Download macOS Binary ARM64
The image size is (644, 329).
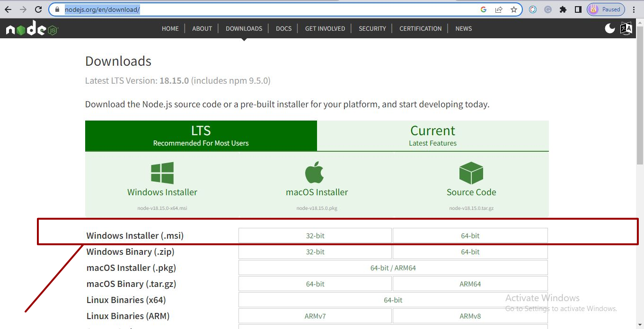(470, 284)
